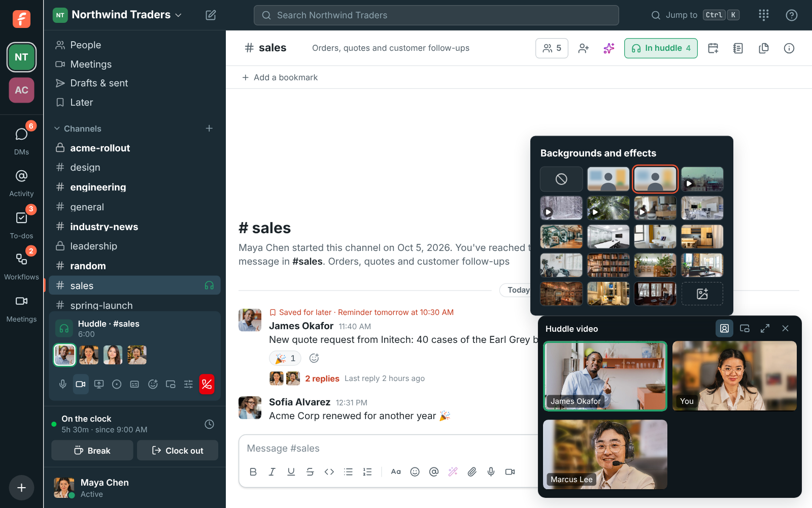
Task: Open the apps grid icon
Action: pos(764,15)
